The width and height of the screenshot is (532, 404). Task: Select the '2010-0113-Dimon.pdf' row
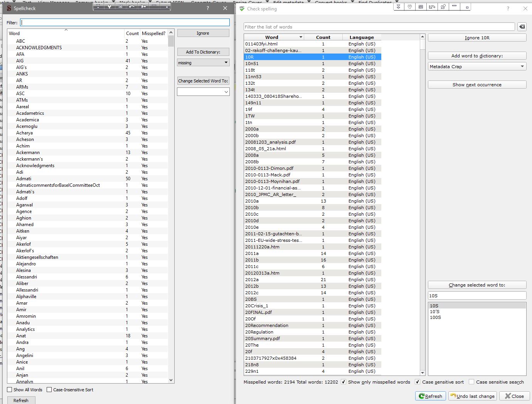tap(312, 168)
